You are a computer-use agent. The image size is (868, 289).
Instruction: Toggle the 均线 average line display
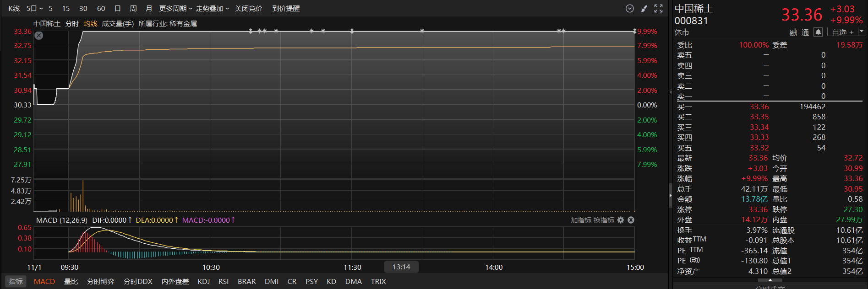point(90,24)
